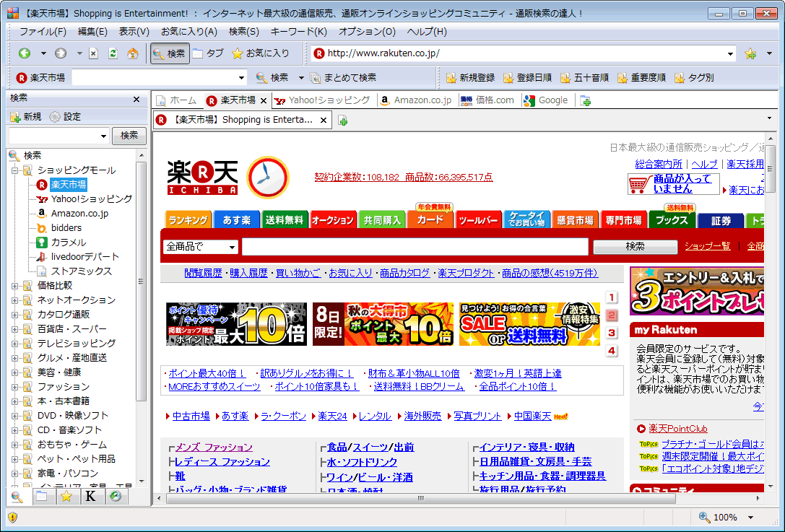Switch to the Yahoo!ショッピング tab
Viewport: 785px width, 532px height.
(x=323, y=100)
